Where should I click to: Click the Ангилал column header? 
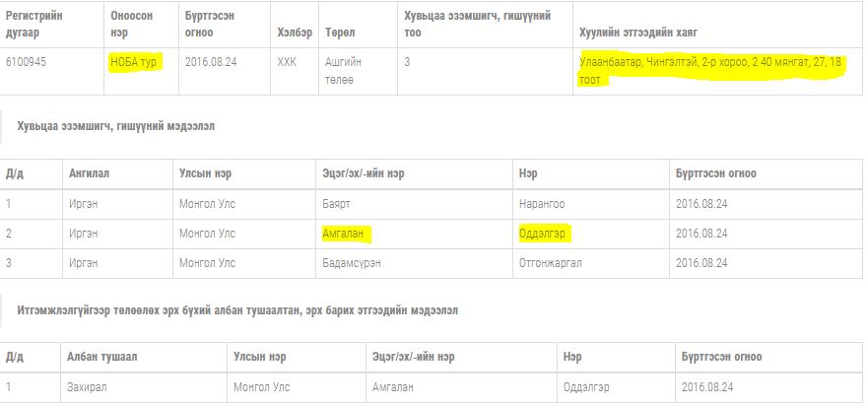(89, 173)
